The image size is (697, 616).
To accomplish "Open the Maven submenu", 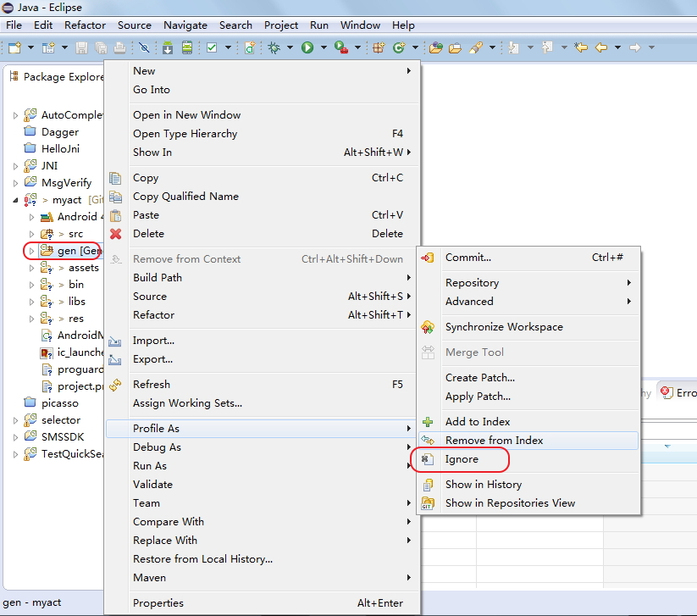I will [x=263, y=578].
